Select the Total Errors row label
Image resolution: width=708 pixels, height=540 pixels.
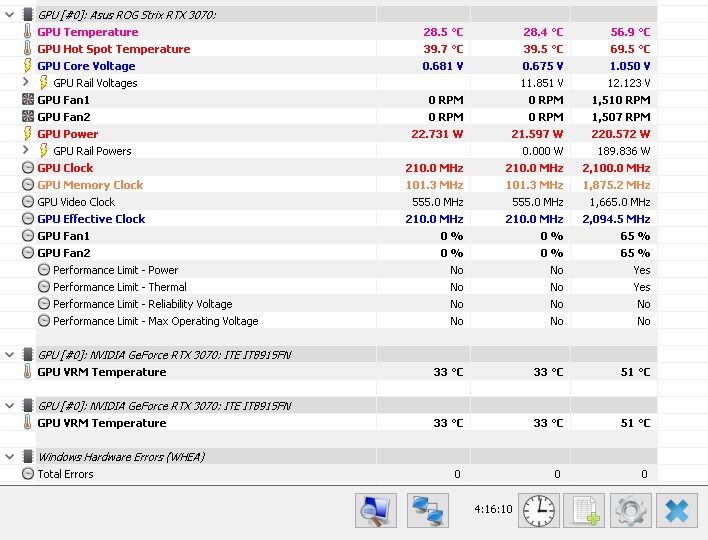(65, 474)
